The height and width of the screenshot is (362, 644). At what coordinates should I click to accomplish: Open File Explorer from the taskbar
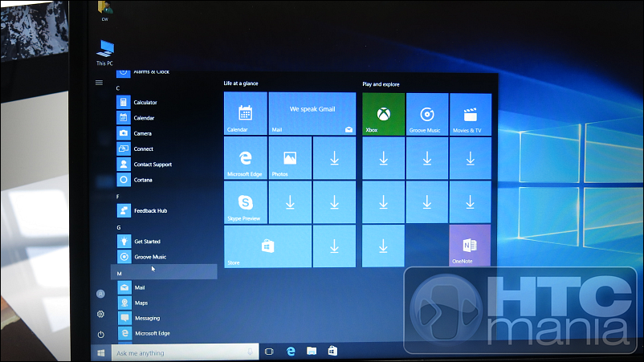(312, 351)
